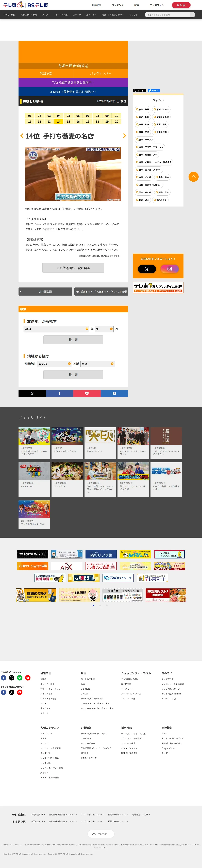Click この放送回の一覧に戻る button
202x868 pixels.
73,268
